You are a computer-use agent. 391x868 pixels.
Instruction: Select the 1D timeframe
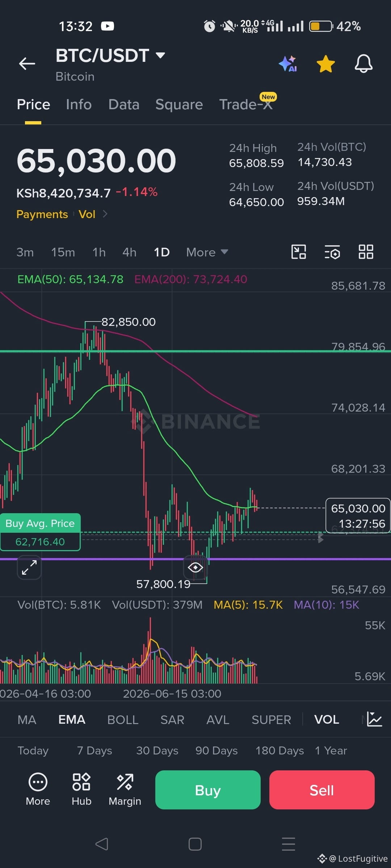[161, 252]
